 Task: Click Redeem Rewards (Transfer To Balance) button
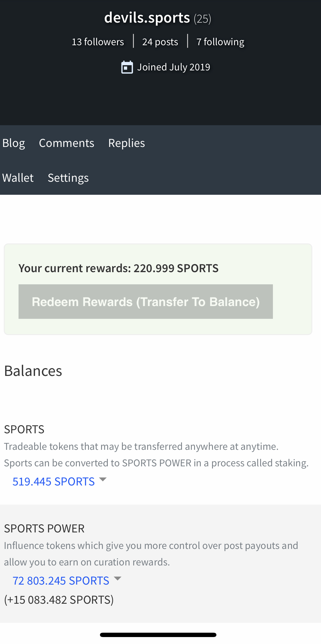click(146, 301)
